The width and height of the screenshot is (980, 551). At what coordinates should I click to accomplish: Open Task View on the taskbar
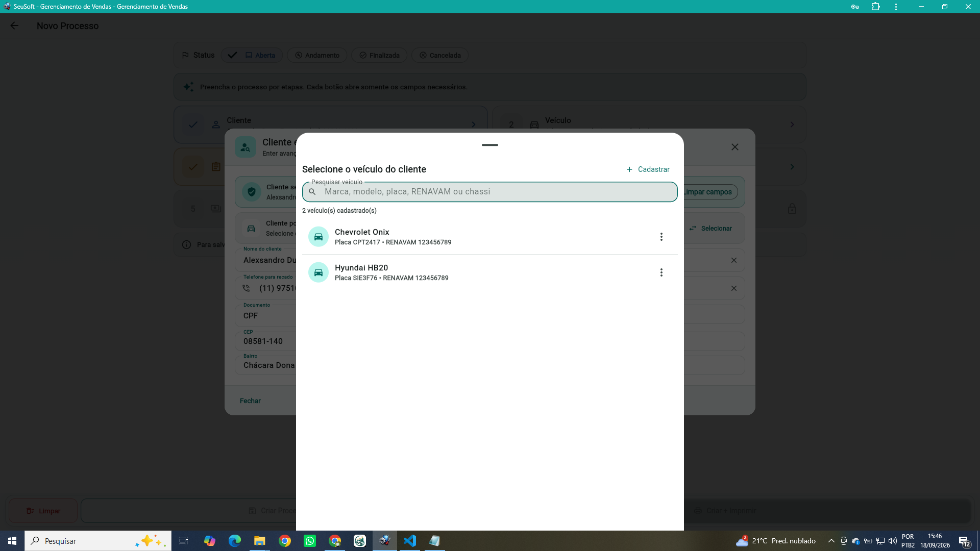coord(184,541)
